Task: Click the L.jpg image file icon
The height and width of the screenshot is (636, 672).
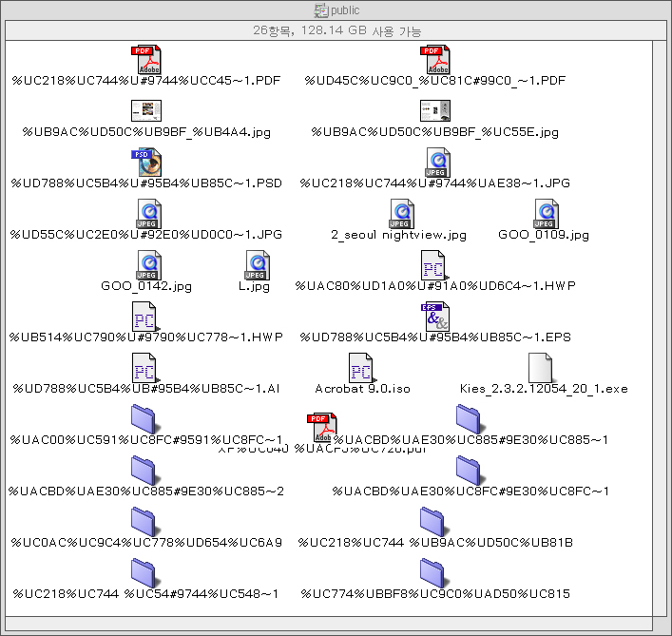Action: pos(257,265)
